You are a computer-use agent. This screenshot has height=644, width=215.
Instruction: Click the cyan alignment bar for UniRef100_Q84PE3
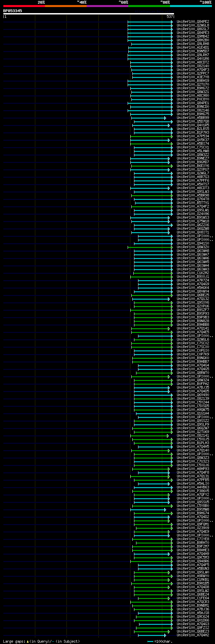pos(150,33)
